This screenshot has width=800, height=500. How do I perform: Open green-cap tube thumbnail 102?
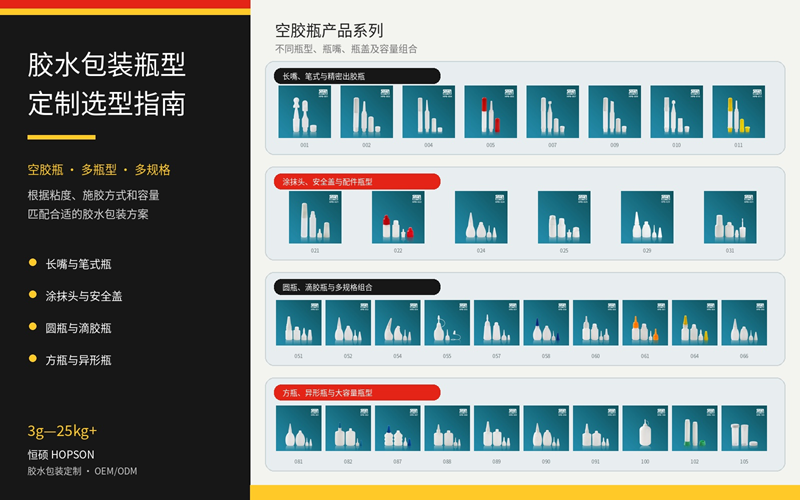(x=694, y=429)
